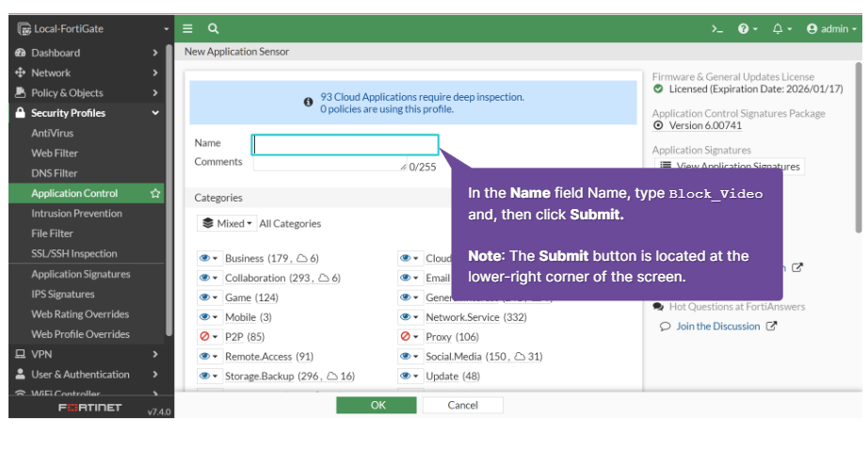Image resolution: width=868 pixels, height=451 pixels.
Task: Click the Security Profiles lock icon
Action: [21, 113]
